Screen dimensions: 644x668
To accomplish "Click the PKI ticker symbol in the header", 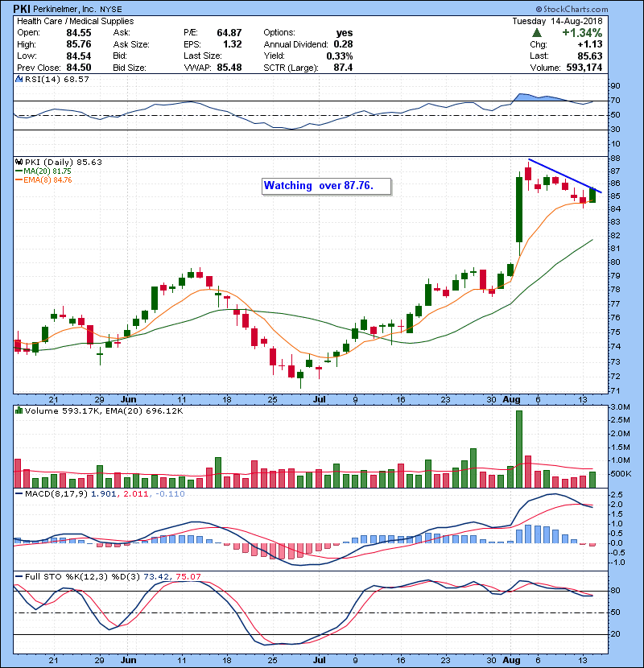I will 22,9.
